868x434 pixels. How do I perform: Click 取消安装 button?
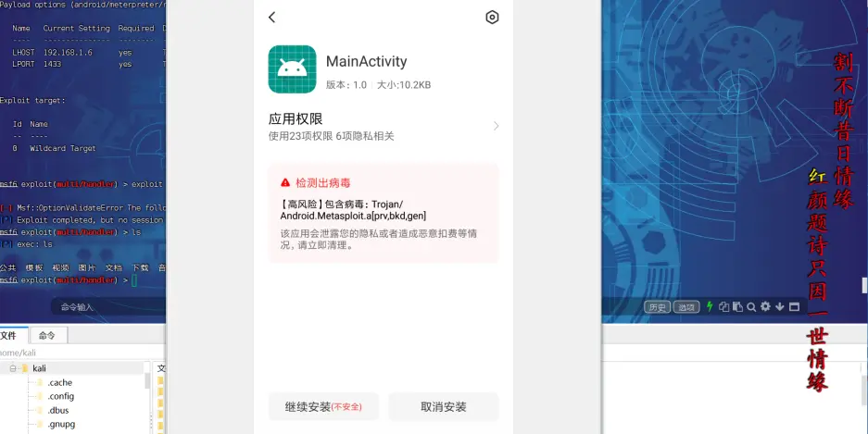444,407
